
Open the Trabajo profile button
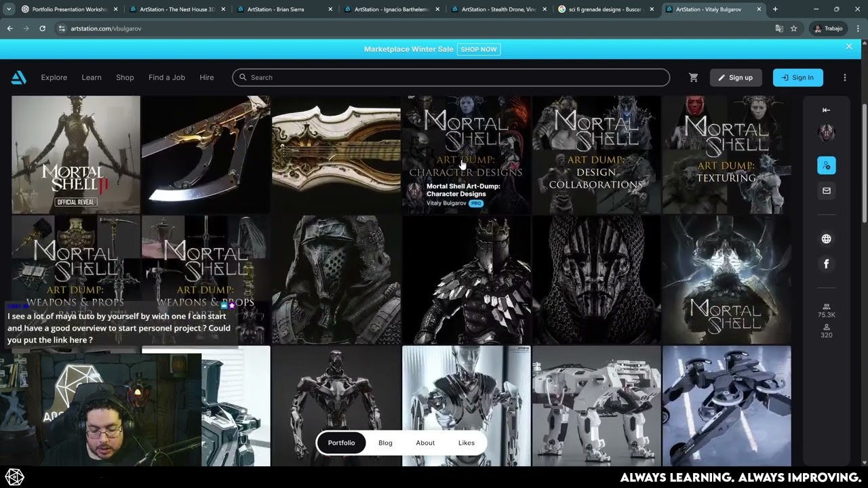coord(829,28)
